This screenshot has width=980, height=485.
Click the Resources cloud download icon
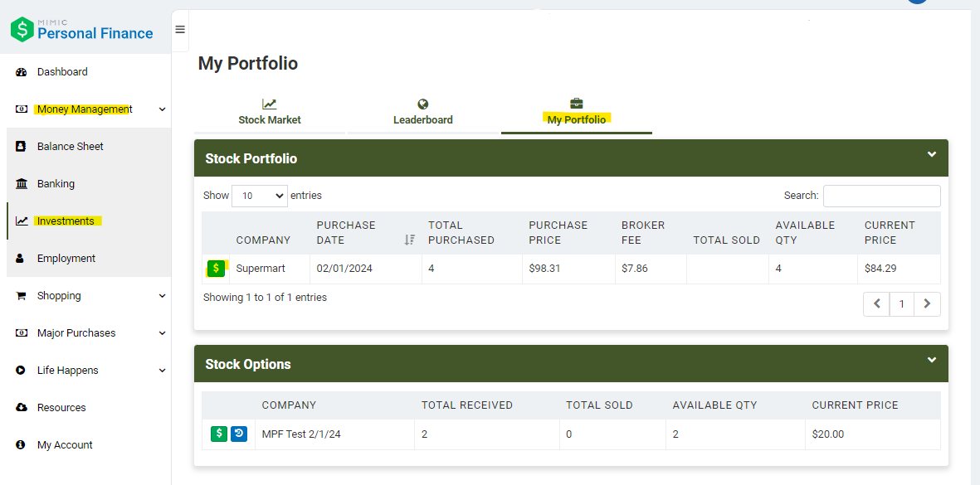(x=22, y=408)
